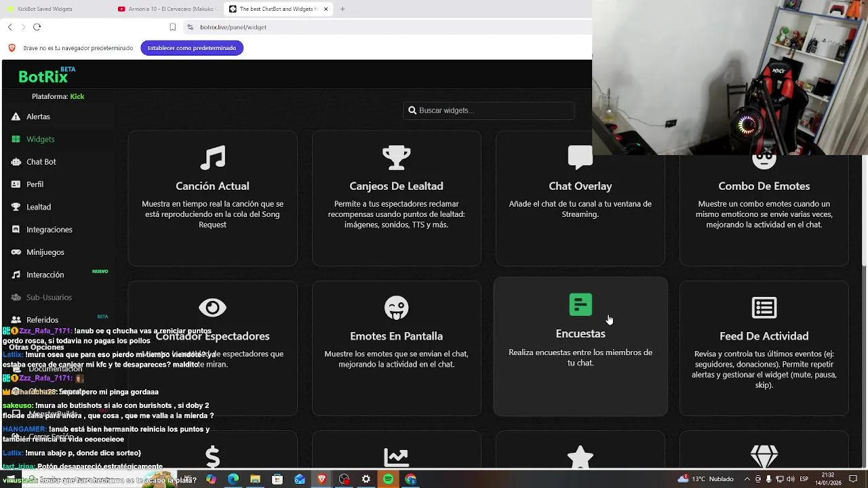Open Sub-Usuarios in the sidebar
Screen dimensions: 868x488
(x=49, y=298)
